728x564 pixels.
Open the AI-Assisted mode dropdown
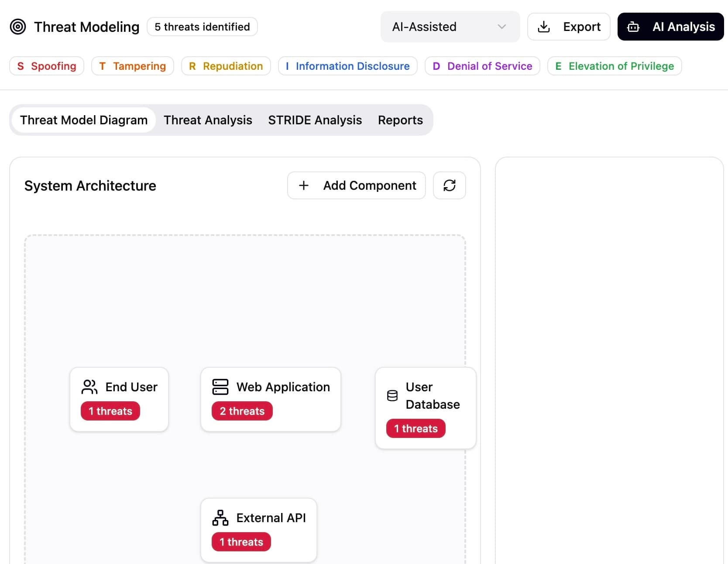[x=450, y=27]
